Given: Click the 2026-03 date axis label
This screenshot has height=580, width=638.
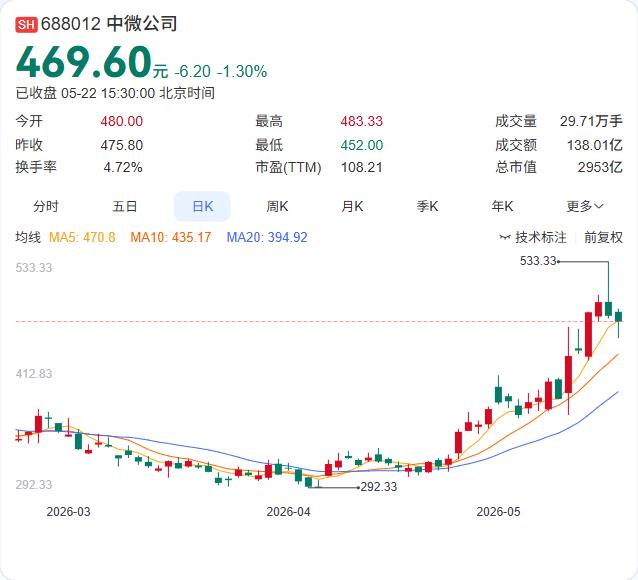Looking at the screenshot, I should pos(68,512).
